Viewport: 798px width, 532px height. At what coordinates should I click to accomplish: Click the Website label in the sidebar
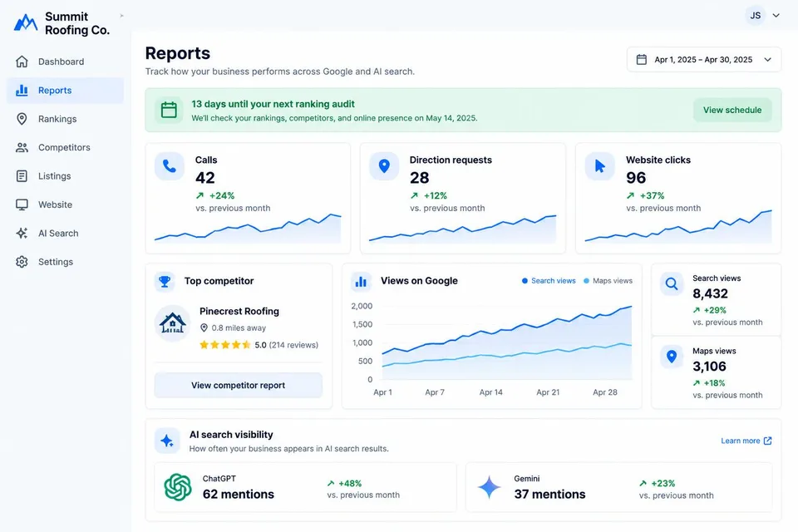coord(55,204)
